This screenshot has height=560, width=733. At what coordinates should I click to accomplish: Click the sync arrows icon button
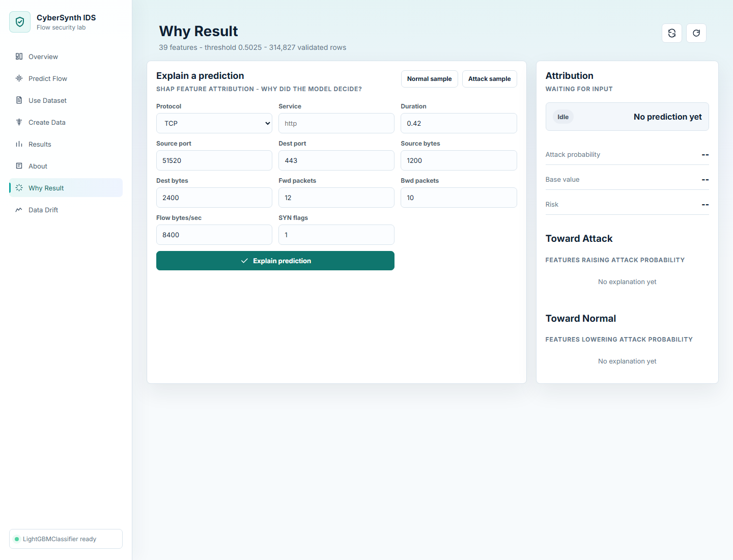tap(672, 33)
